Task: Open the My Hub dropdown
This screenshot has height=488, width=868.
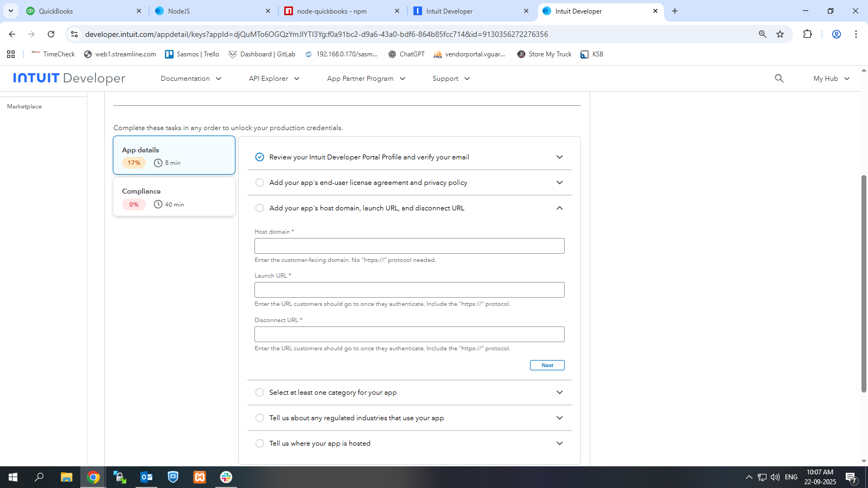Action: click(x=831, y=79)
